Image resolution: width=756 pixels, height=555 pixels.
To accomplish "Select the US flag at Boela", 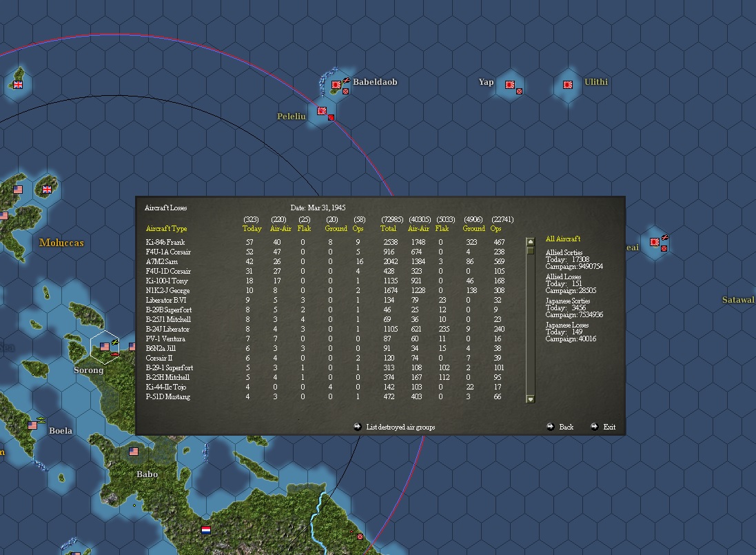I will click(x=32, y=425).
